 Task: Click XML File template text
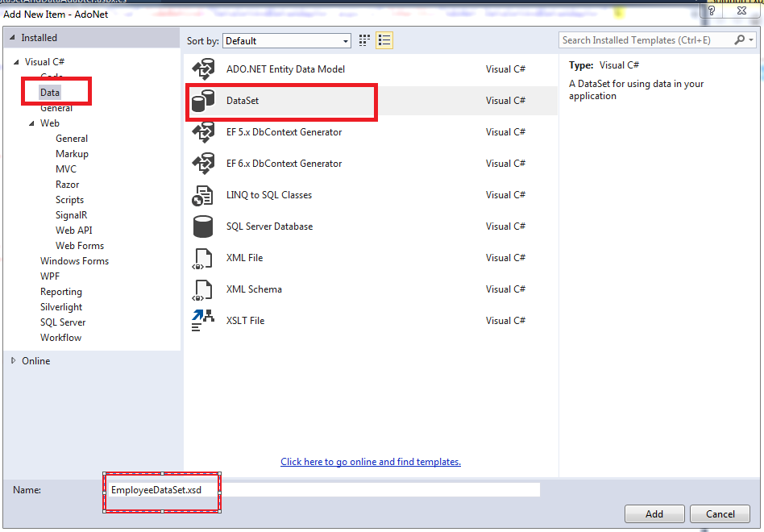pyautogui.click(x=245, y=258)
